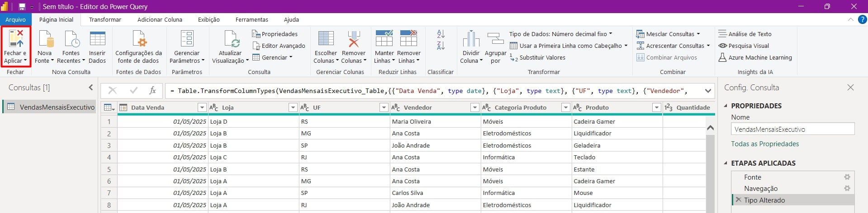
Task: Click the Nome input field
Action: [x=792, y=129]
